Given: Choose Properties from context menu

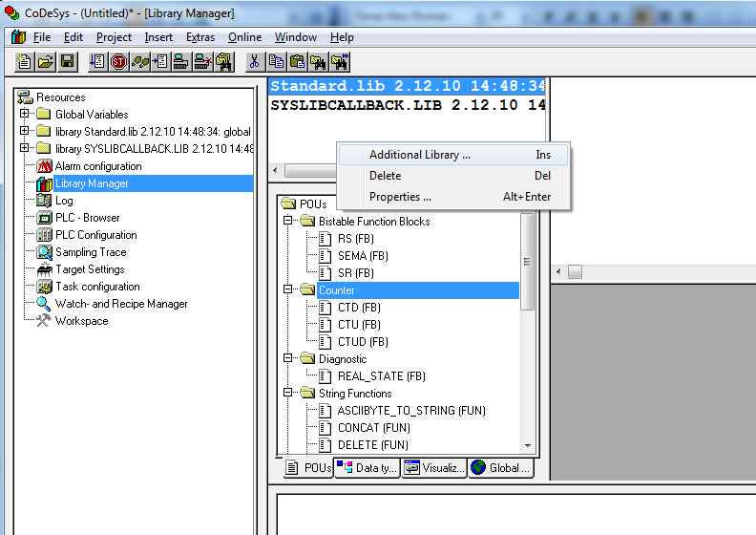Looking at the screenshot, I should click(x=453, y=197).
